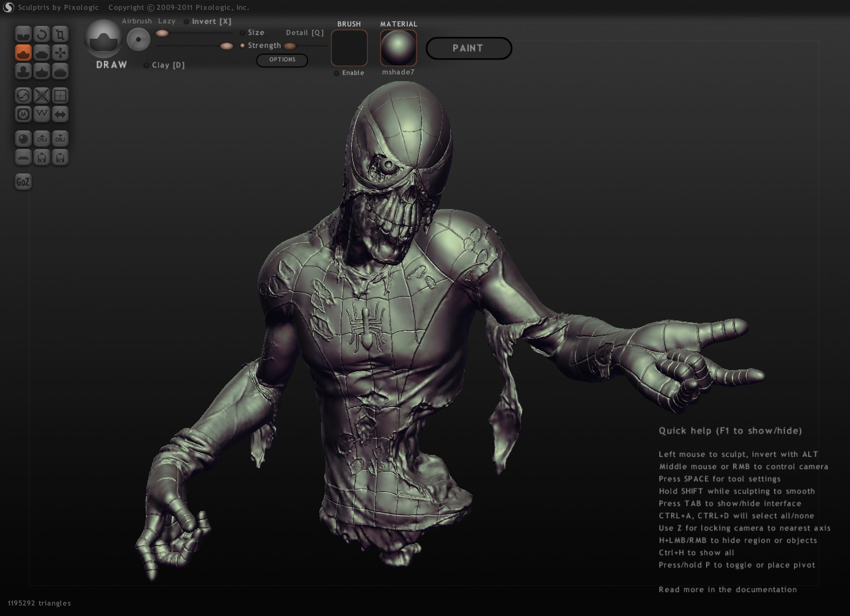The height and width of the screenshot is (616, 850).
Task: Click the Export OBJ icon
Action: tap(60, 139)
